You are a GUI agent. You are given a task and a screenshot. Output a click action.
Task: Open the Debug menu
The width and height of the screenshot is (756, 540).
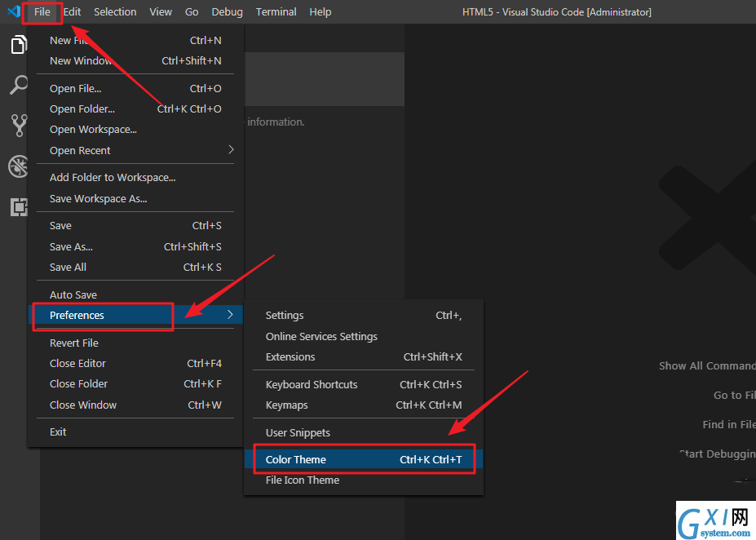tap(227, 12)
